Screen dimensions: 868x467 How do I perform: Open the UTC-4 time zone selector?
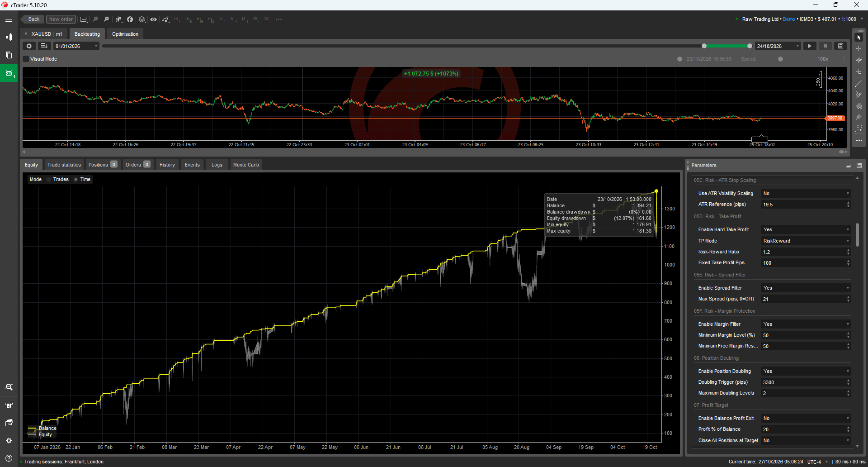pos(817,462)
